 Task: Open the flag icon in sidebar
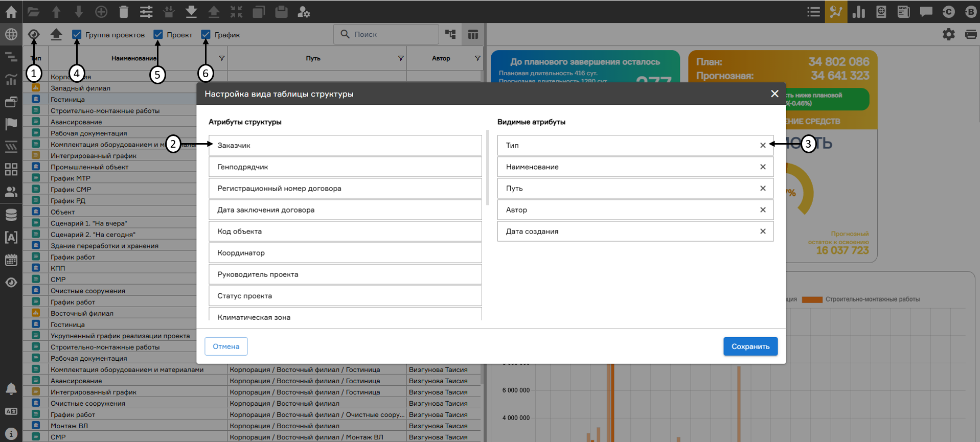pyautogui.click(x=11, y=124)
